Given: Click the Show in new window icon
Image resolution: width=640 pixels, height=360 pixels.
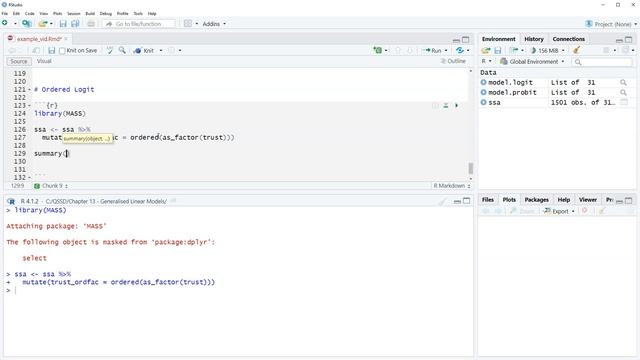Looking at the screenshot, I should (x=36, y=51).
